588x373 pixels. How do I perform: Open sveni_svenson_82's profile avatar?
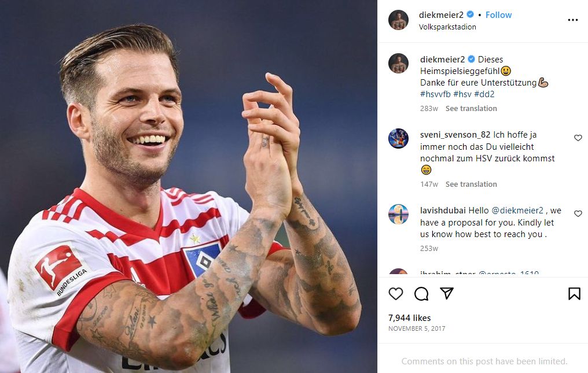[398, 139]
